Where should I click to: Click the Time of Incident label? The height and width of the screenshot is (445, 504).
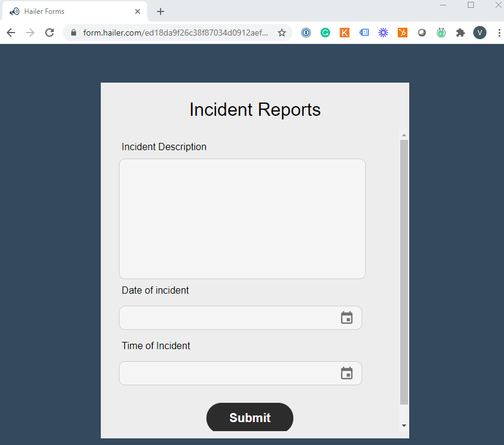tap(156, 346)
